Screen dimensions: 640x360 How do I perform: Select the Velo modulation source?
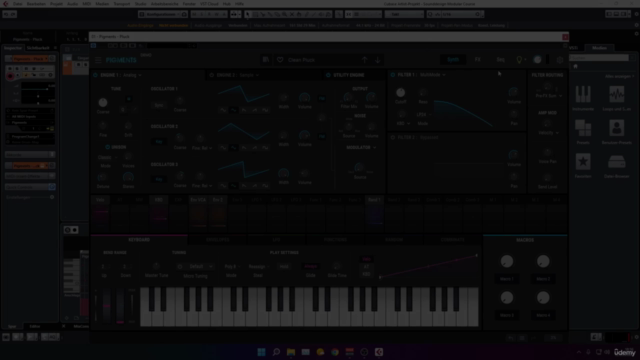click(100, 200)
